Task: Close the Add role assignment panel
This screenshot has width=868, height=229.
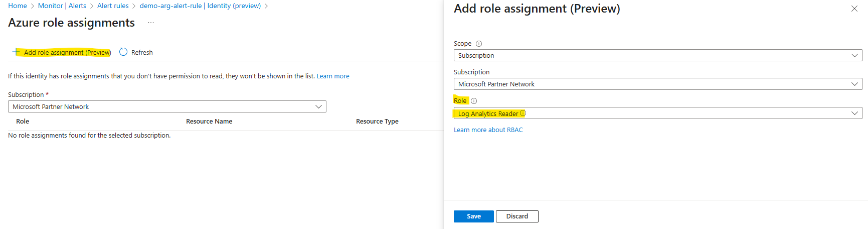Action: 854,9
